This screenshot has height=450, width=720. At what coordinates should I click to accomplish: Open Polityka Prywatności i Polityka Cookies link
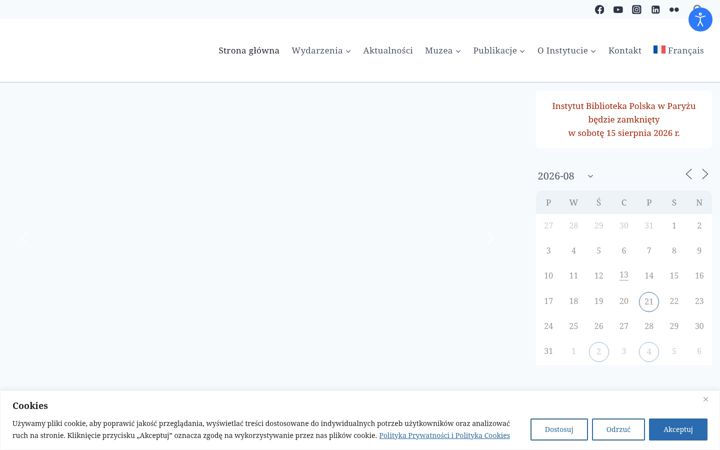[x=444, y=435]
